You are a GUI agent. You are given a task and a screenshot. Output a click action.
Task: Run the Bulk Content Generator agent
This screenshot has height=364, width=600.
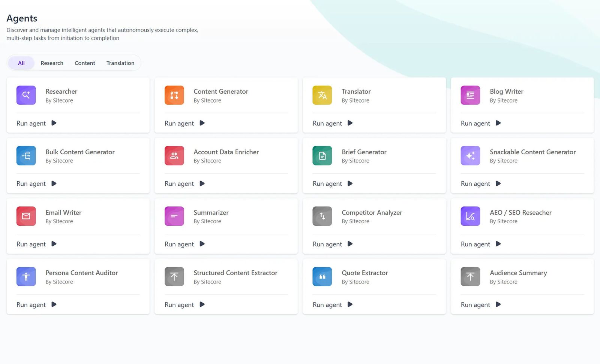click(36, 184)
